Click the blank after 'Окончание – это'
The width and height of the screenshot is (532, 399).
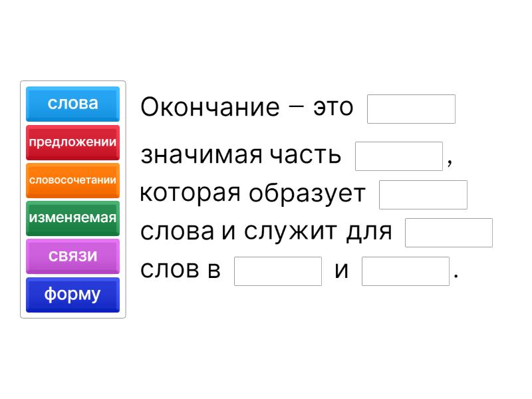pos(411,109)
